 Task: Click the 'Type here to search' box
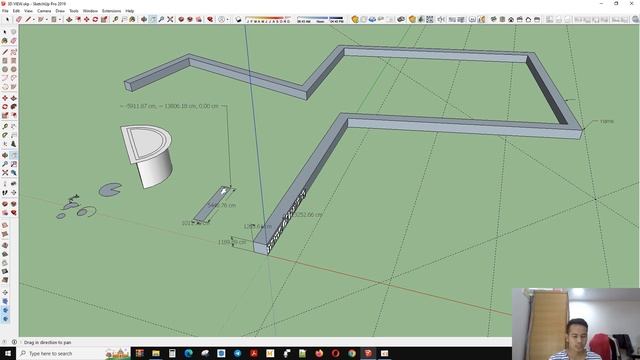(73, 353)
